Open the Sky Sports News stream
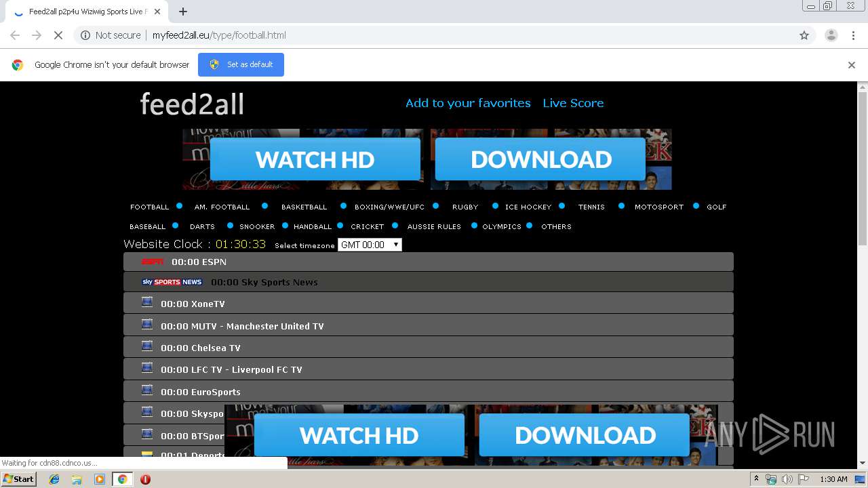The image size is (868, 488). point(429,282)
